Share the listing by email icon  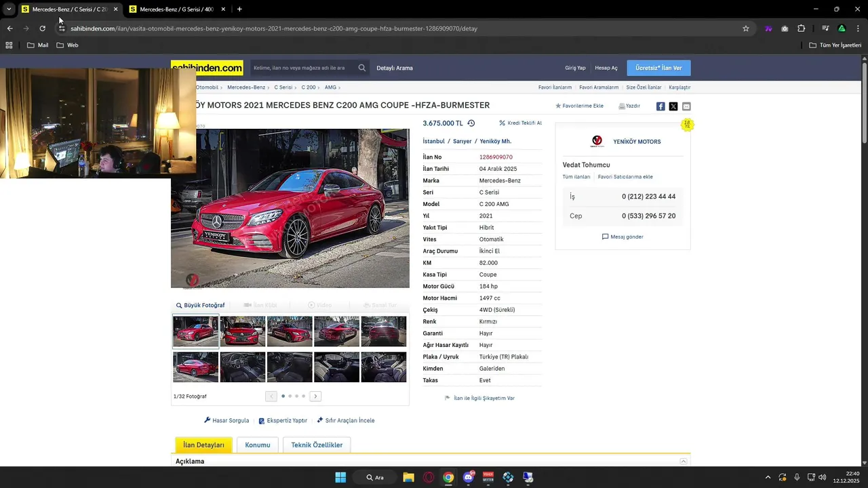686,106
